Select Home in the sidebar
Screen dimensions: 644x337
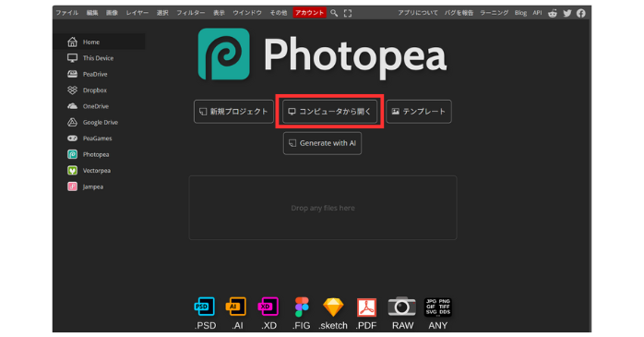99,42
